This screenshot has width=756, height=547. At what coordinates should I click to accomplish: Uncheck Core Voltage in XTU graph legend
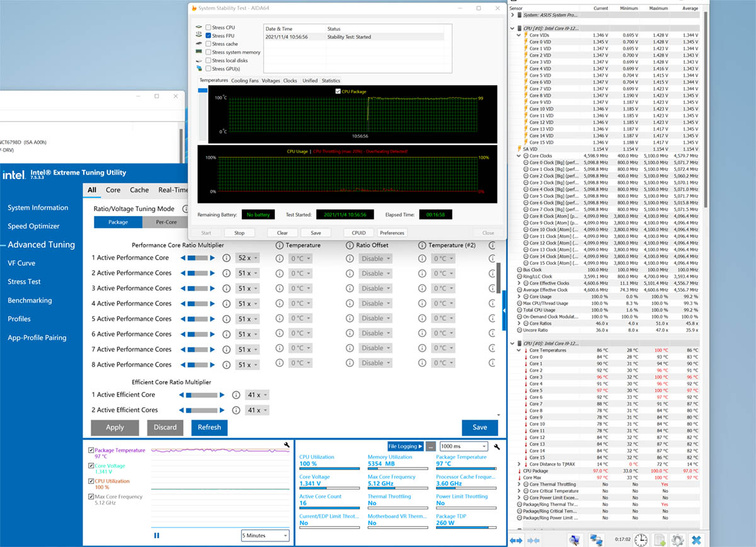pos(91,466)
